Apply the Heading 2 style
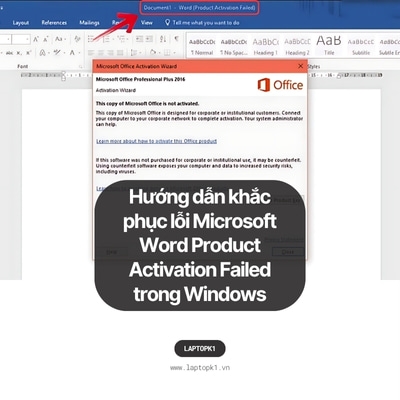400x400 pixels. pyautogui.click(x=297, y=47)
